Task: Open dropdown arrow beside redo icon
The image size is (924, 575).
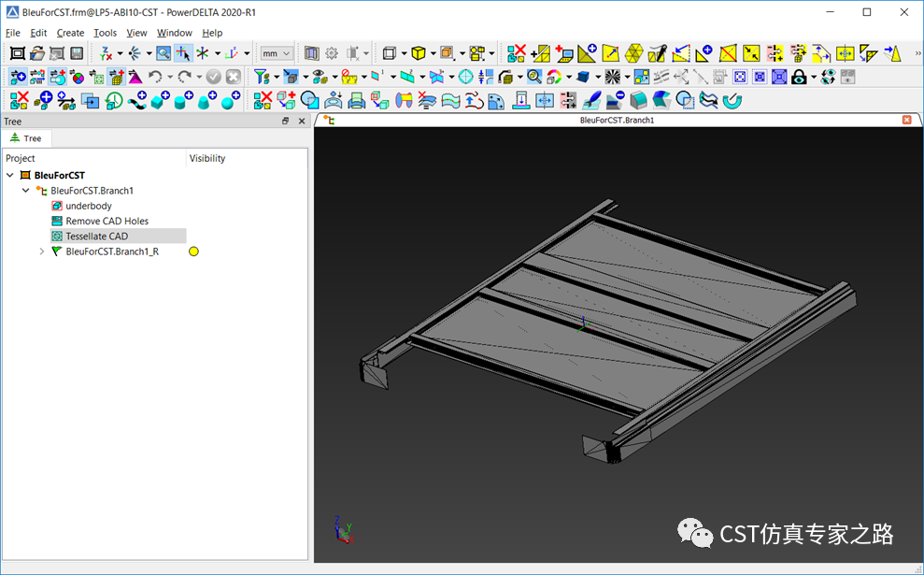Action: coord(199,77)
